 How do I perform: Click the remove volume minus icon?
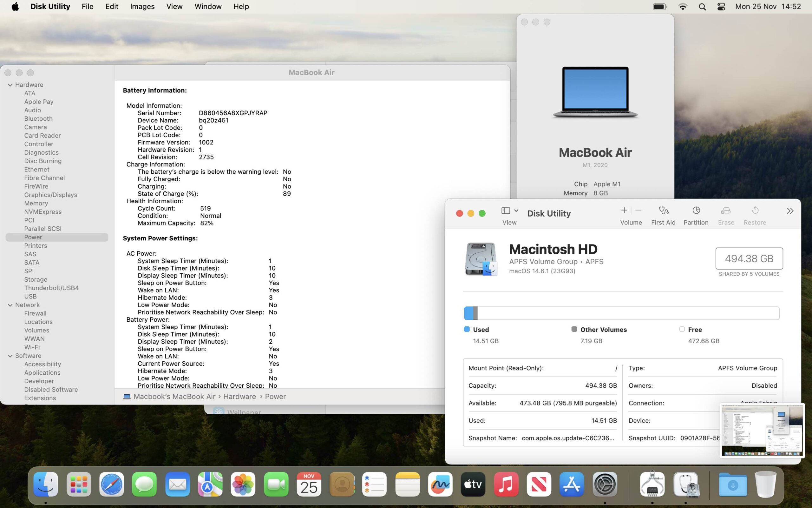tap(638, 210)
